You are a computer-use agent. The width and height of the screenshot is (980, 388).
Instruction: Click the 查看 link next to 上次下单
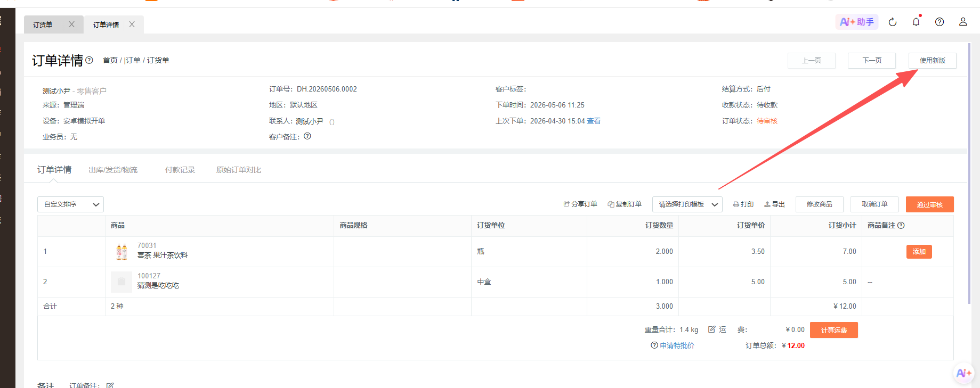pyautogui.click(x=594, y=121)
